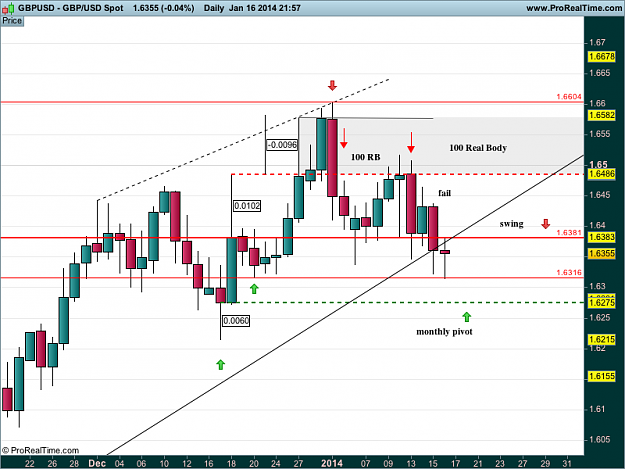625x469 pixels.
Task: Click the 0.0102 measurement box
Action: coord(247,206)
